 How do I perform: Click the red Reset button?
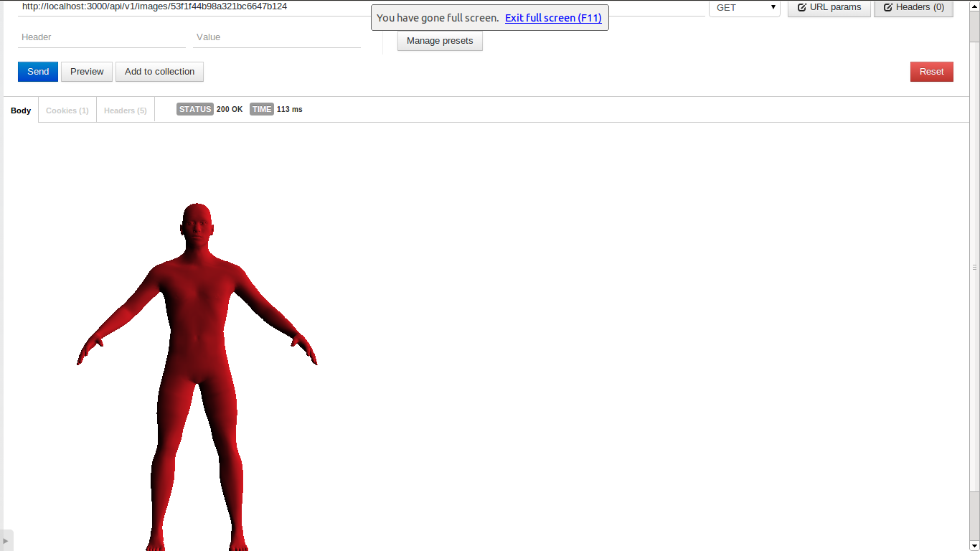point(931,72)
